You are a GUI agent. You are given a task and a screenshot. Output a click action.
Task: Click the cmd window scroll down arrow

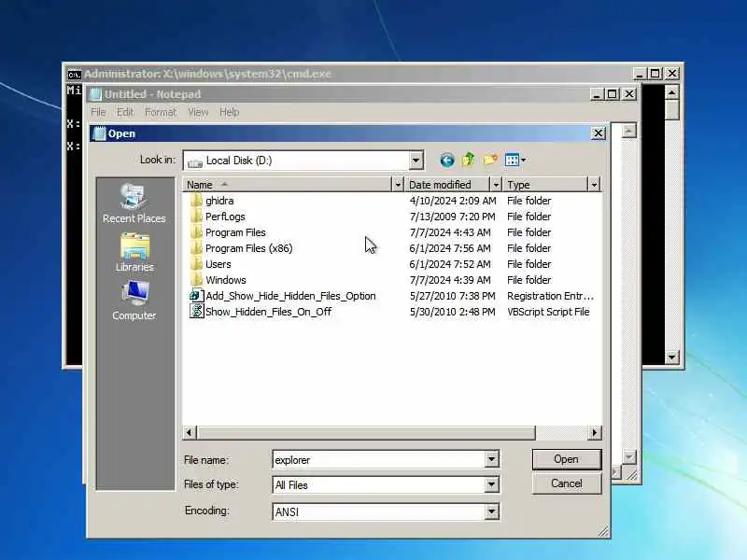(671, 357)
